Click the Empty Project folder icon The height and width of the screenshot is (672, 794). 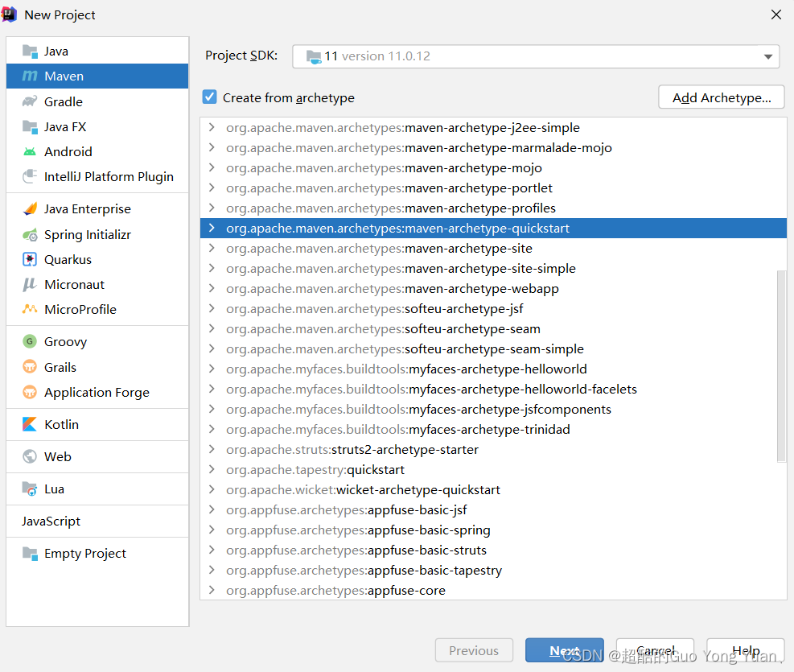30,554
